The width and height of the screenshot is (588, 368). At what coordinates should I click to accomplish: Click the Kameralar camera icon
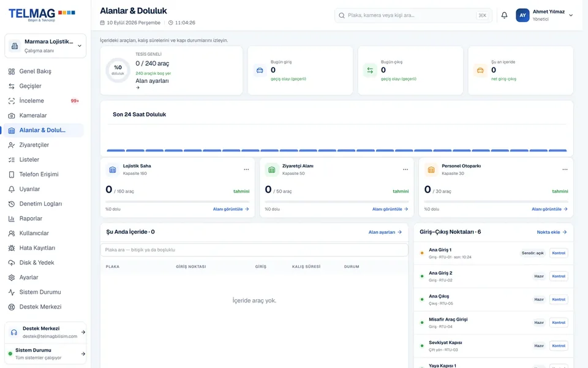pos(12,116)
